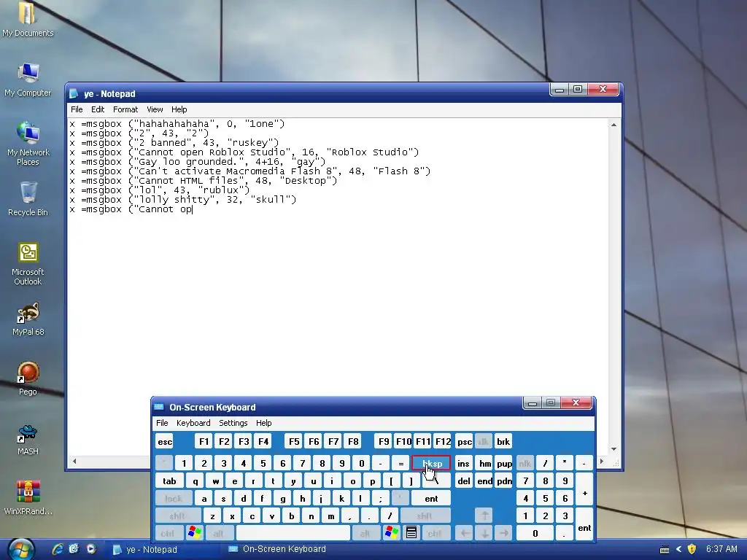
Task: Expand hidden system tray icons arrow
Action: (679, 549)
